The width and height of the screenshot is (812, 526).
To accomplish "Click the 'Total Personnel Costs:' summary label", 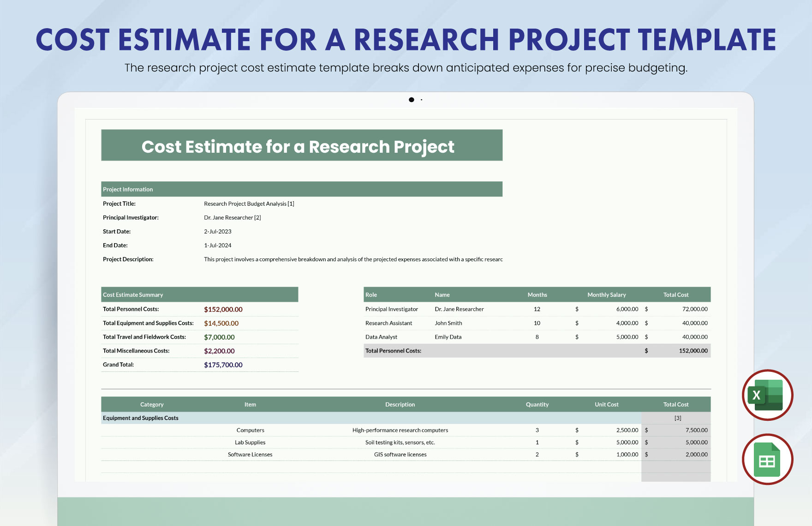I will [x=131, y=309].
